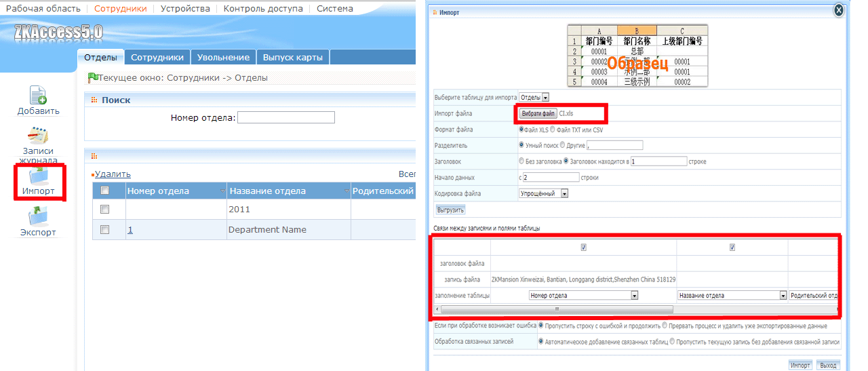Click the Вибрати файл button
This screenshot has width=868, height=371.
pos(538,113)
